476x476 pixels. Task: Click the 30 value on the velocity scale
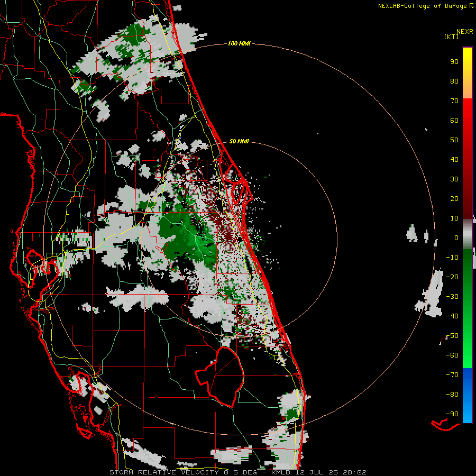coord(454,179)
